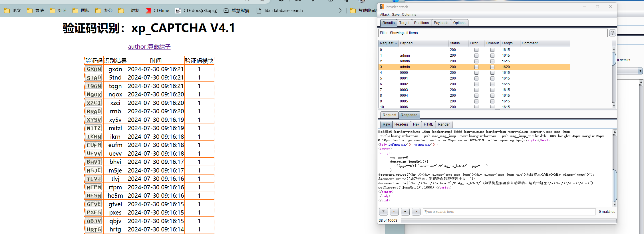Image resolution: width=644 pixels, height=234 pixels.
Task: Open the 团队 bookmark folder
Action: point(81,11)
